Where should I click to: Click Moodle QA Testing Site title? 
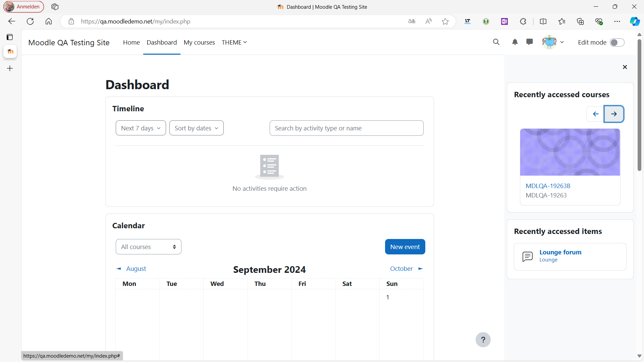click(69, 43)
